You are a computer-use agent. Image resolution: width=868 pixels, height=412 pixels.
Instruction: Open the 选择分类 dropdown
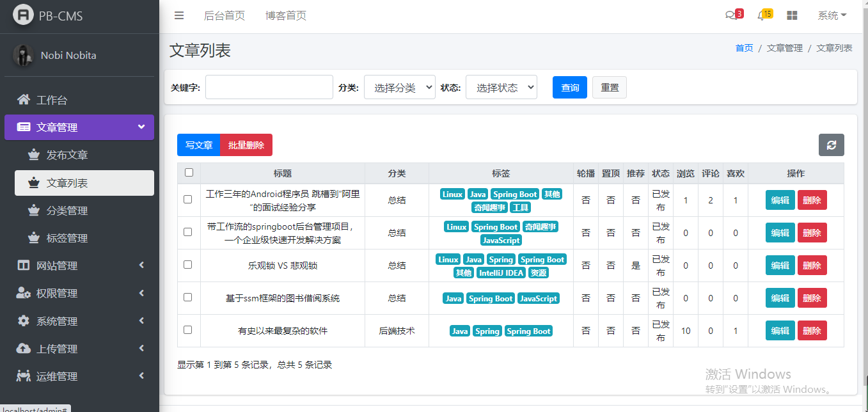[x=400, y=87]
